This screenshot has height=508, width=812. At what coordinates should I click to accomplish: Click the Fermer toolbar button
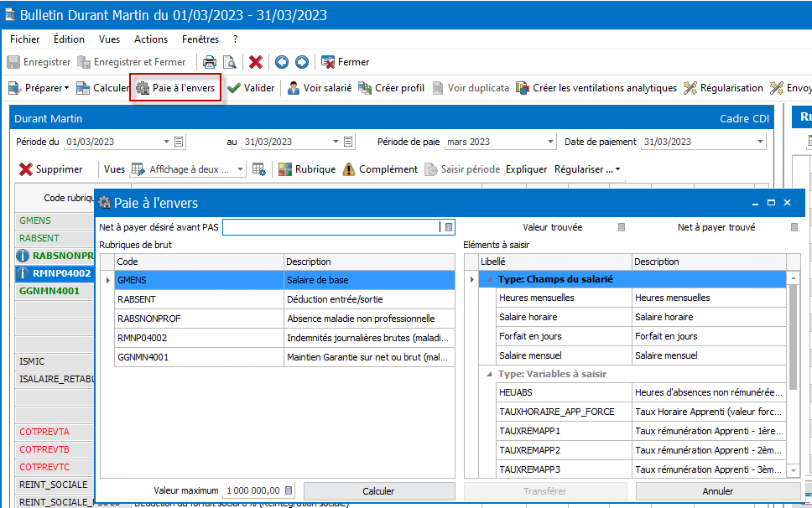(x=346, y=62)
